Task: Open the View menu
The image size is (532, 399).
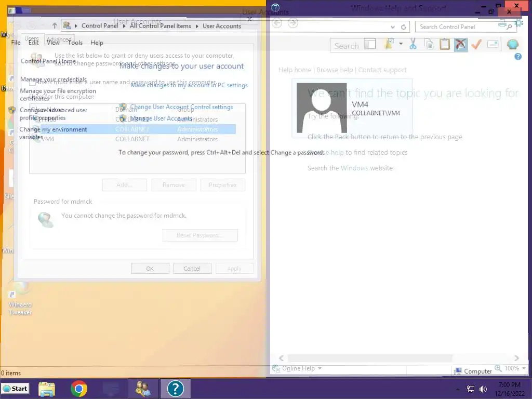Action: (x=53, y=43)
